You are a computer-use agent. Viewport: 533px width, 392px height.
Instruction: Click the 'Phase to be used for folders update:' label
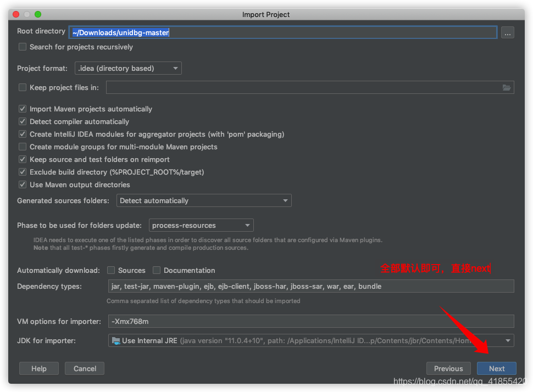[79, 226]
